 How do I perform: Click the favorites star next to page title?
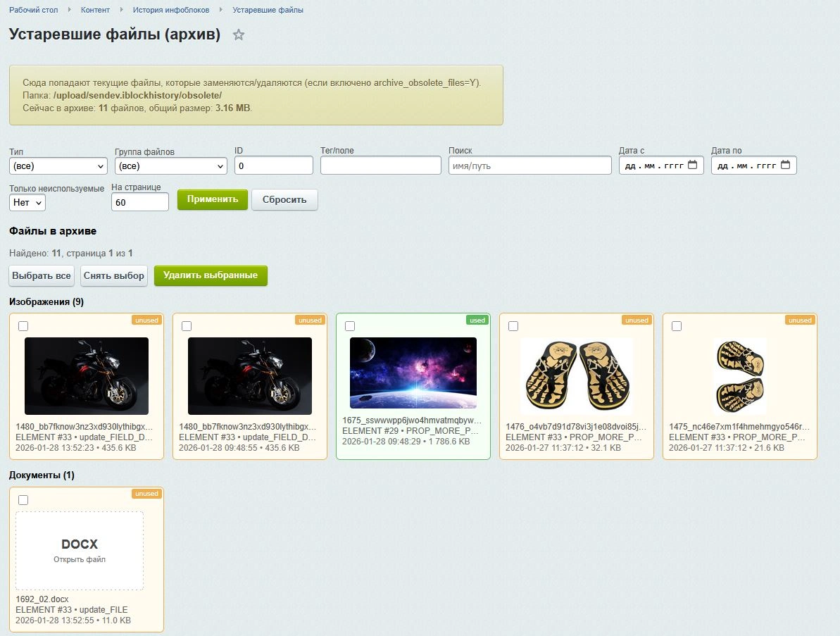239,35
